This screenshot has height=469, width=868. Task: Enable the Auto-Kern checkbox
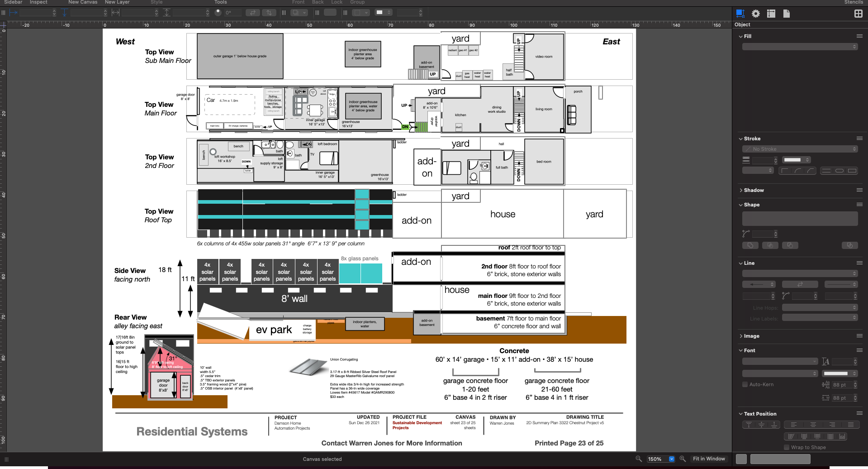(x=745, y=384)
